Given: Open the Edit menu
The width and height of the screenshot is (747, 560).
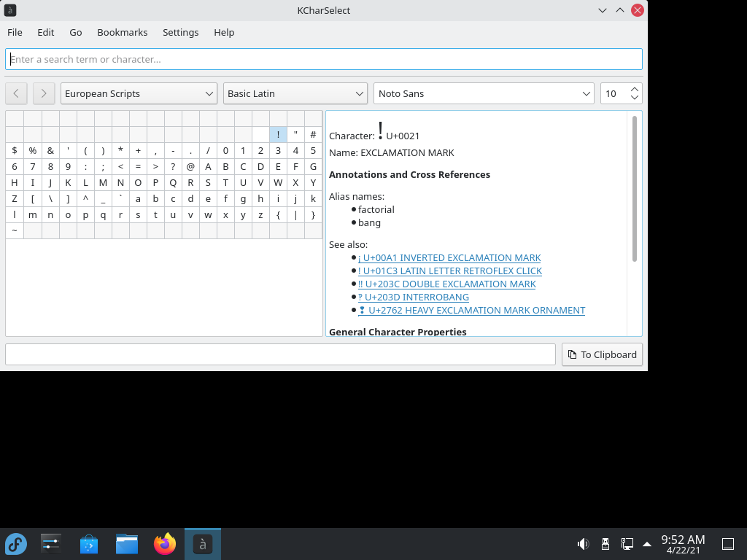Looking at the screenshot, I should 46,32.
